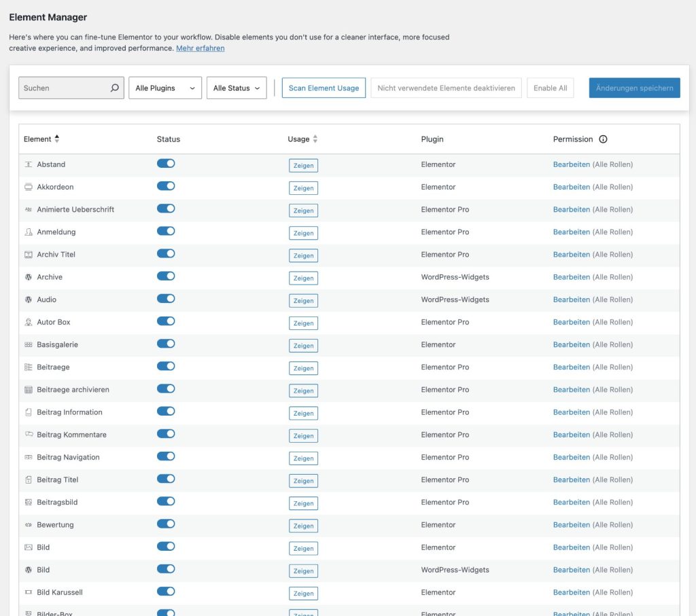696x616 pixels.
Task: Click Zeigen for Bewertung
Action: [304, 526]
